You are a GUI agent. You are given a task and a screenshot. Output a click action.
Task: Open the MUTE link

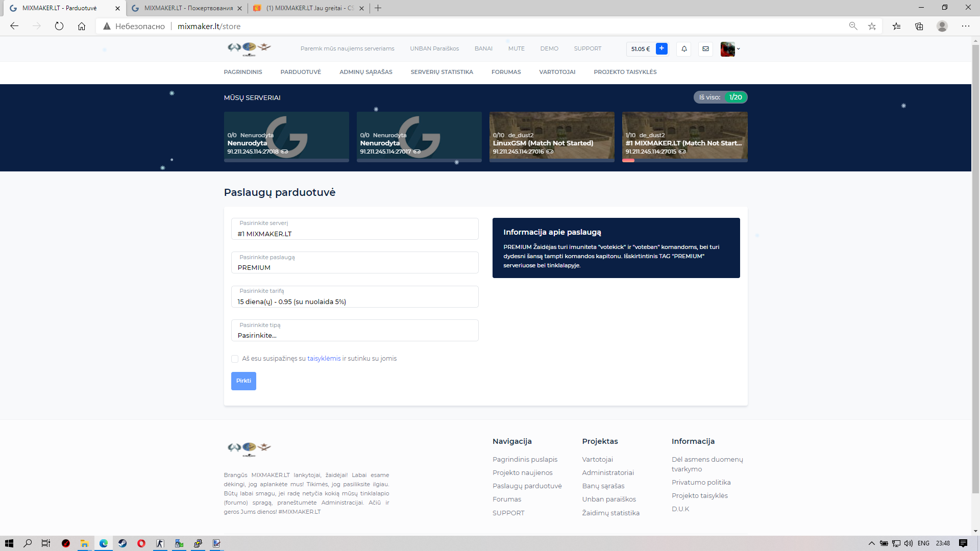click(x=517, y=49)
